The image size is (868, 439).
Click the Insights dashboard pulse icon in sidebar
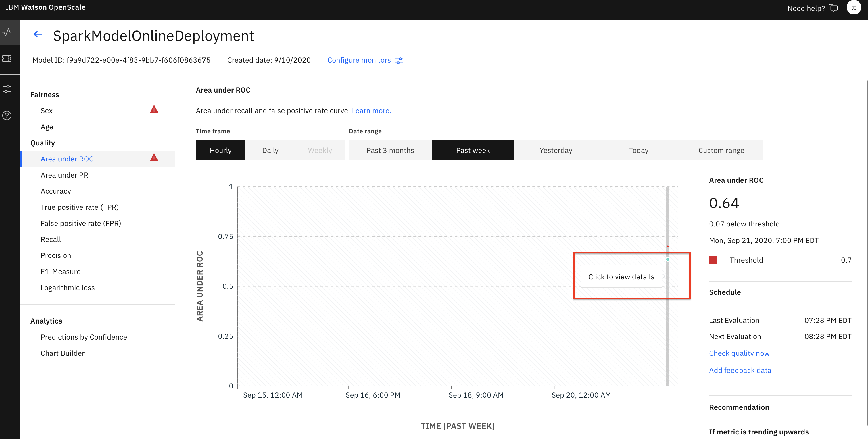tap(7, 32)
